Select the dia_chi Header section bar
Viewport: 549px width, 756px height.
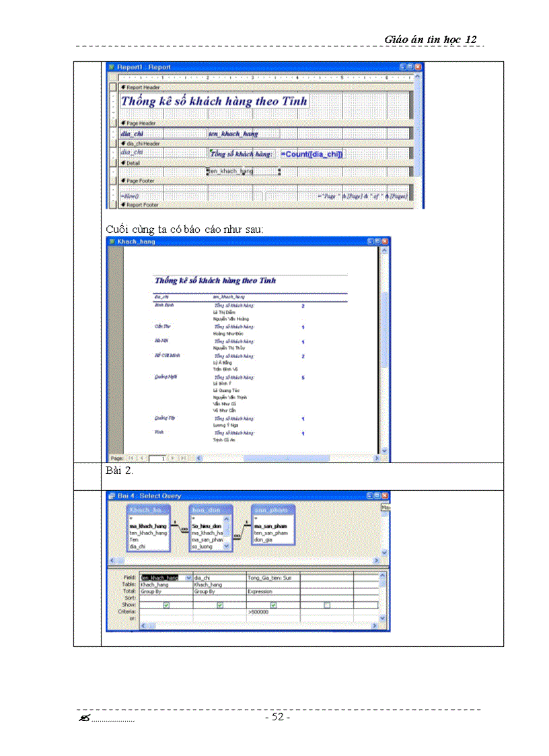pyautogui.click(x=262, y=143)
